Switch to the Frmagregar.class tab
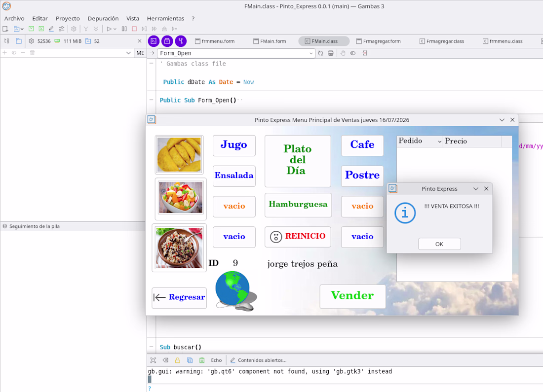 (x=442, y=41)
